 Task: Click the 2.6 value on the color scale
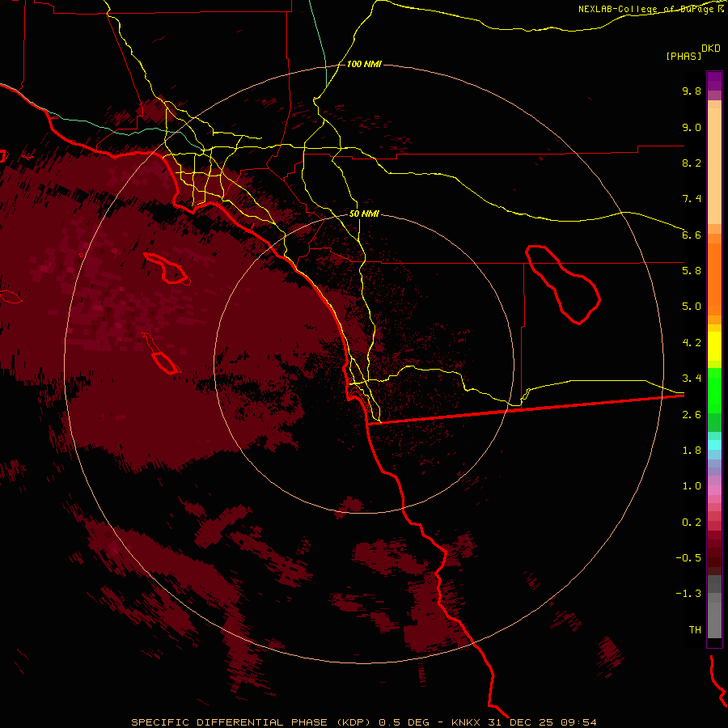(692, 415)
